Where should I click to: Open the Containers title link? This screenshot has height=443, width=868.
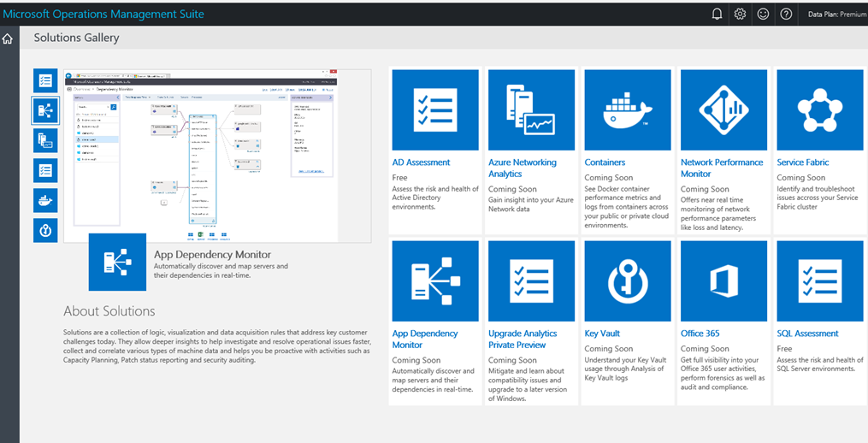pyautogui.click(x=605, y=162)
